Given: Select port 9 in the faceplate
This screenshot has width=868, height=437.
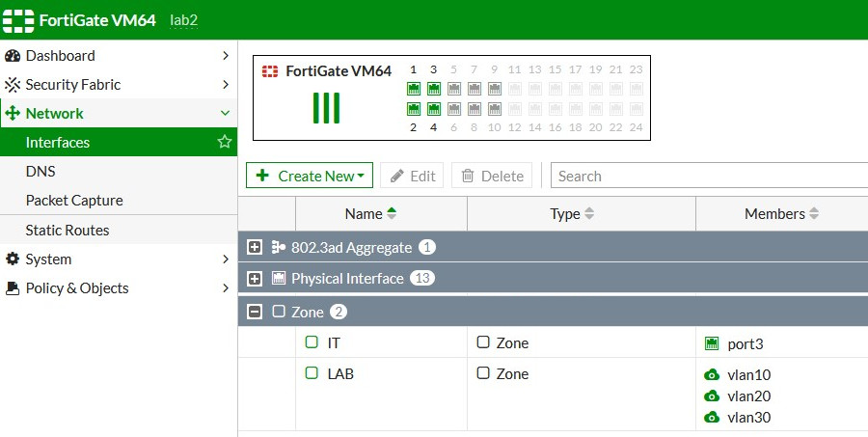Looking at the screenshot, I should [495, 89].
